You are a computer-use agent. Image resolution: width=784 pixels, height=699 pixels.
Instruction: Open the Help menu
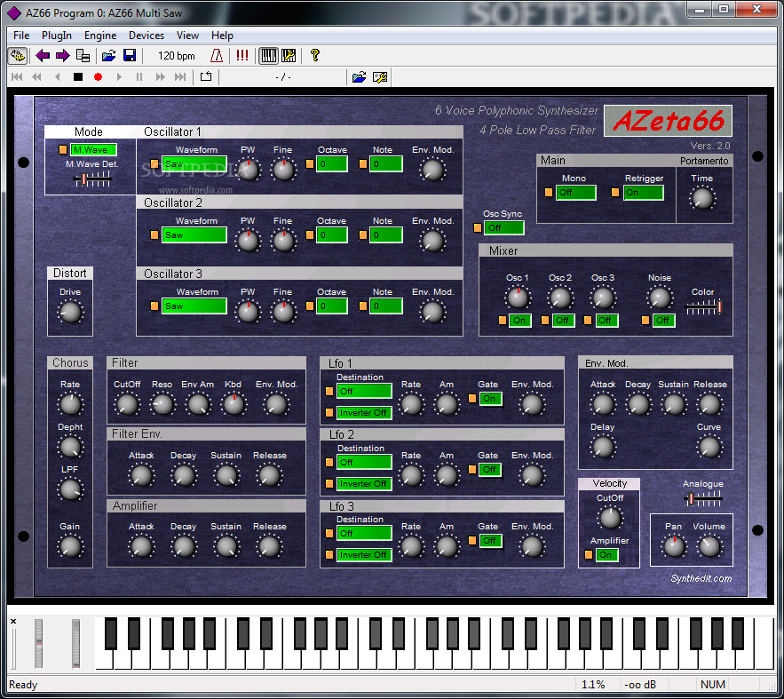pyautogui.click(x=222, y=36)
